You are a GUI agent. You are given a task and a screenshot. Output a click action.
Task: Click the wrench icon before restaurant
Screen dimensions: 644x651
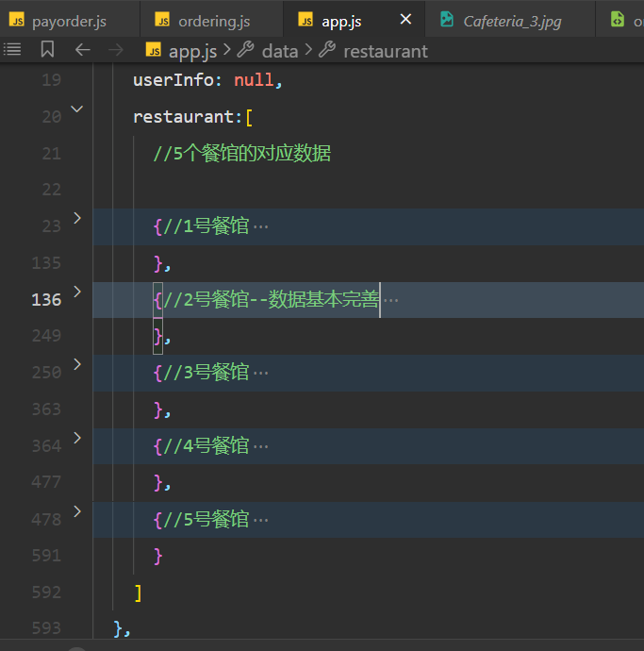tap(327, 50)
